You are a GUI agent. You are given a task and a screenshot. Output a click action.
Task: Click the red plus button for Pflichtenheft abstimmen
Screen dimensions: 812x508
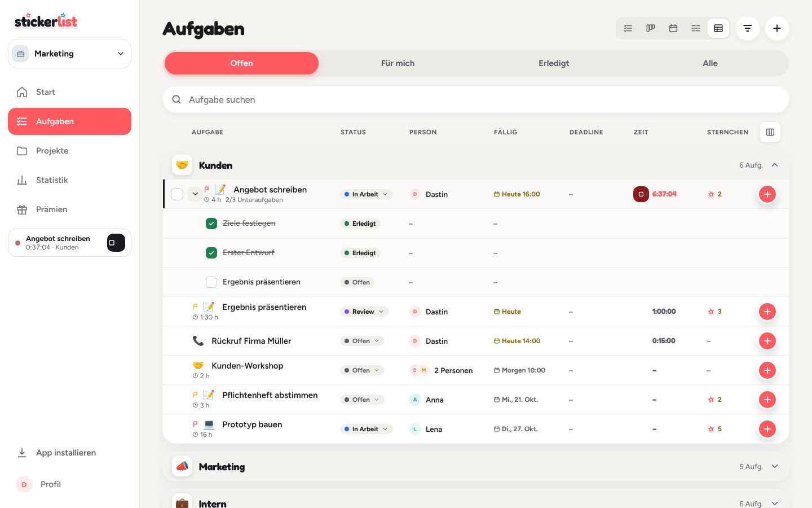pos(767,400)
